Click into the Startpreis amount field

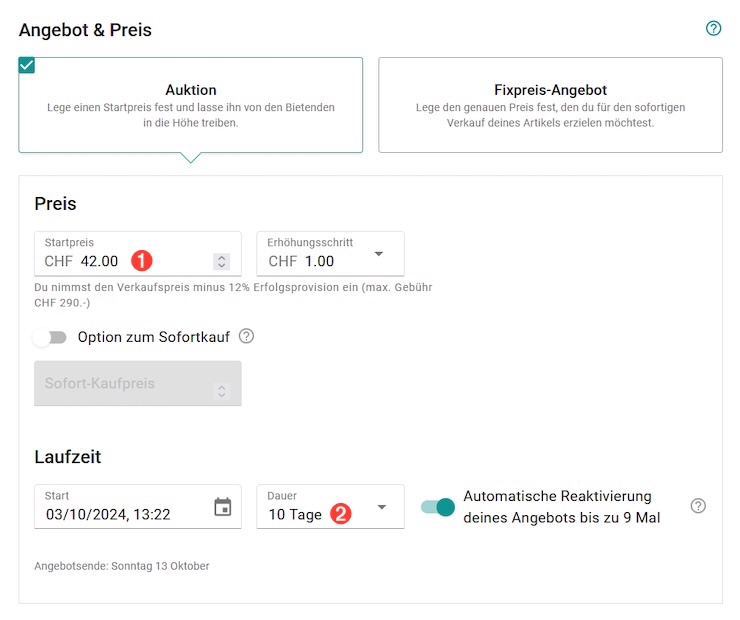coord(99,261)
